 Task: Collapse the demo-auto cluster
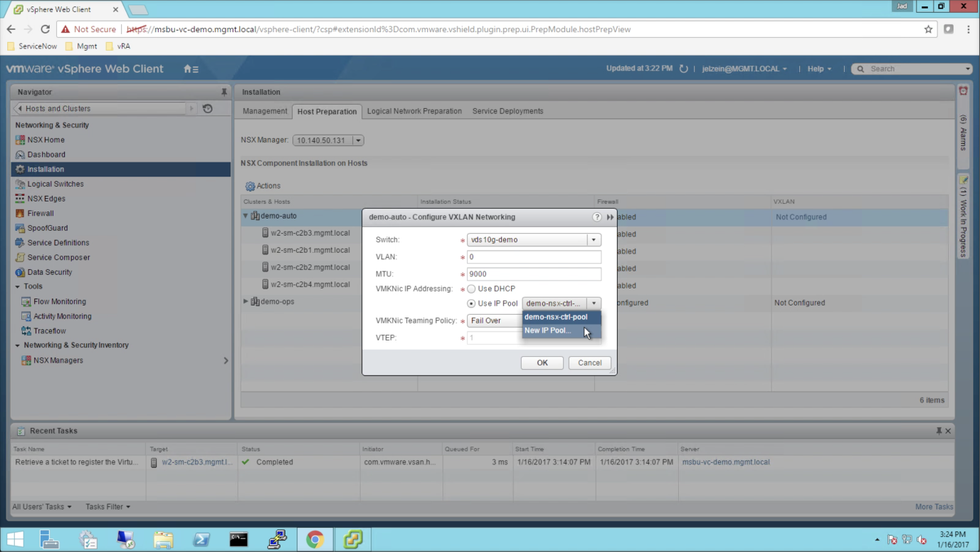pyautogui.click(x=246, y=216)
